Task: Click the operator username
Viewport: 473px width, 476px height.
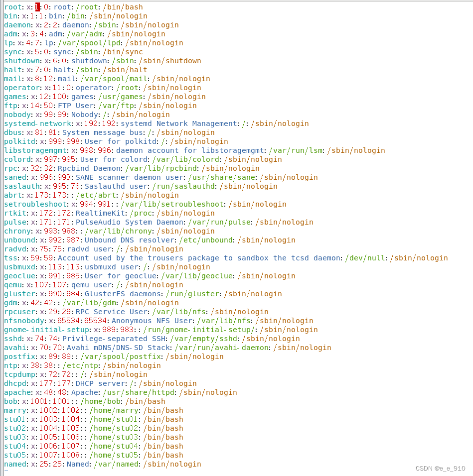Action: 22,88
